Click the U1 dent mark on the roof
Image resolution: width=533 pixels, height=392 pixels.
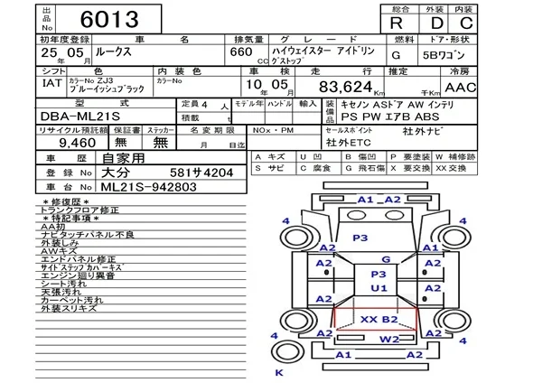379,288
